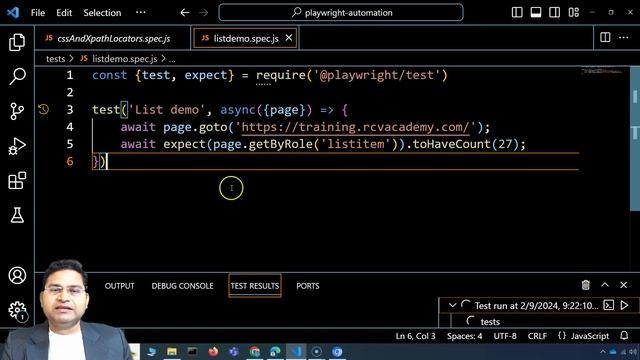Click the line number 4 gutter
The image size is (640, 360).
(x=70, y=127)
